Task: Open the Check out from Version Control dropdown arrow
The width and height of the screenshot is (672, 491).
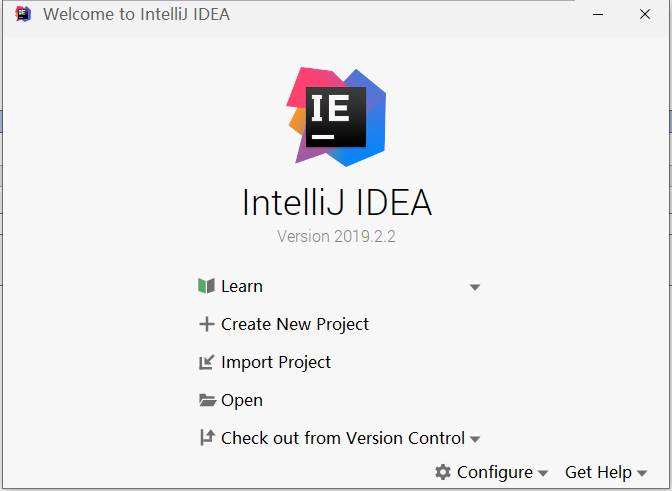Action: pos(475,439)
